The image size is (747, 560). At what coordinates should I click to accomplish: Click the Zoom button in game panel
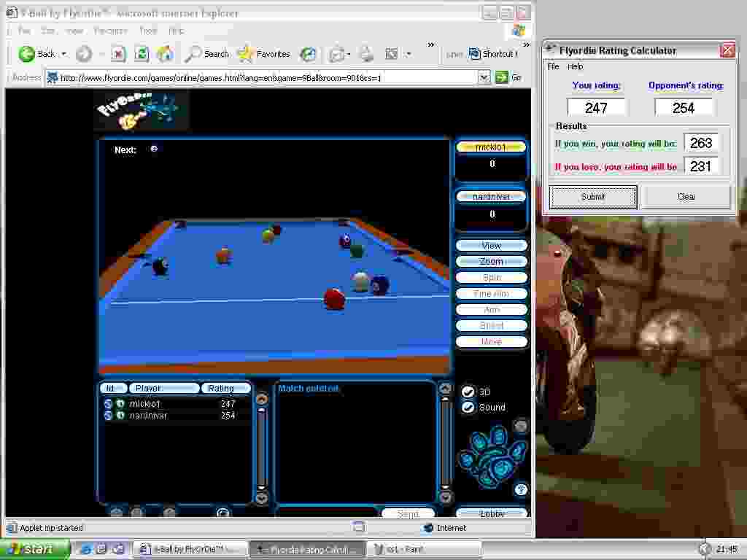coord(491,262)
